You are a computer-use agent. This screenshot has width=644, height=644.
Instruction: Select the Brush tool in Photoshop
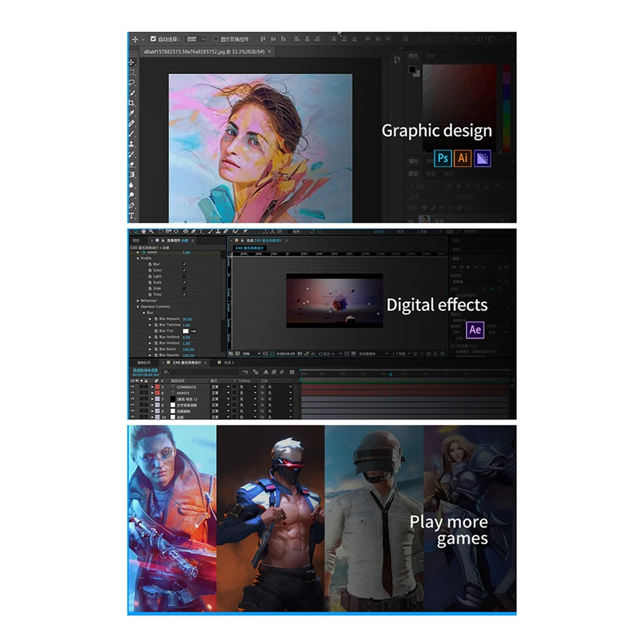point(131,134)
